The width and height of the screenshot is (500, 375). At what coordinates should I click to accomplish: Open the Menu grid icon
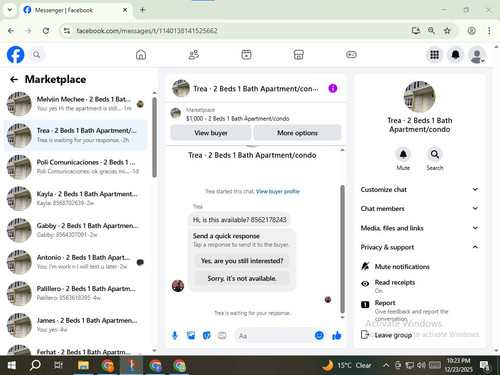pos(434,55)
